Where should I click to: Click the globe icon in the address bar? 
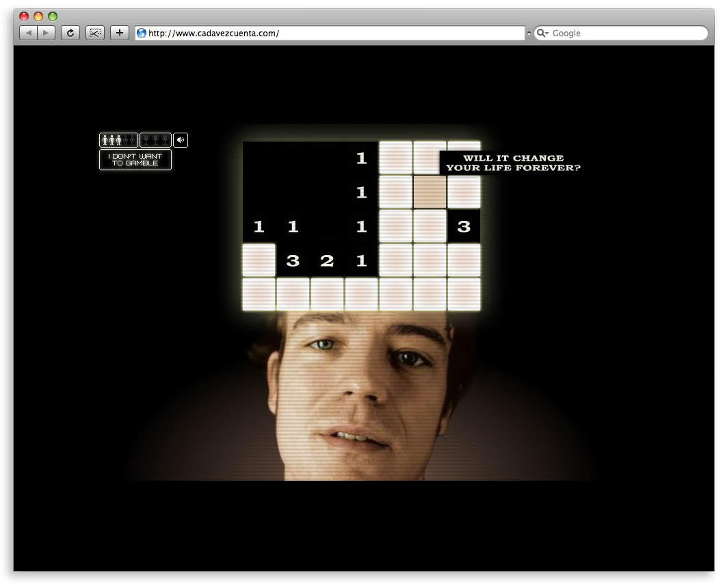tap(142, 33)
